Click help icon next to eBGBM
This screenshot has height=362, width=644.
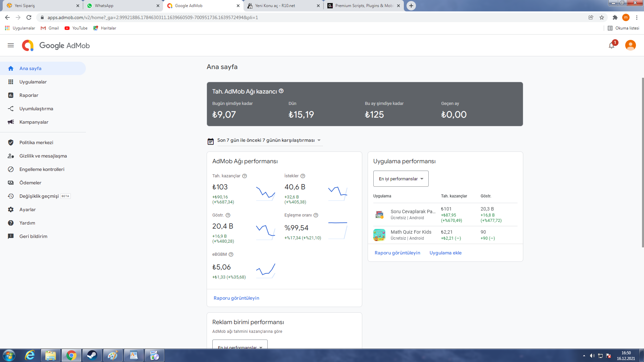231,254
